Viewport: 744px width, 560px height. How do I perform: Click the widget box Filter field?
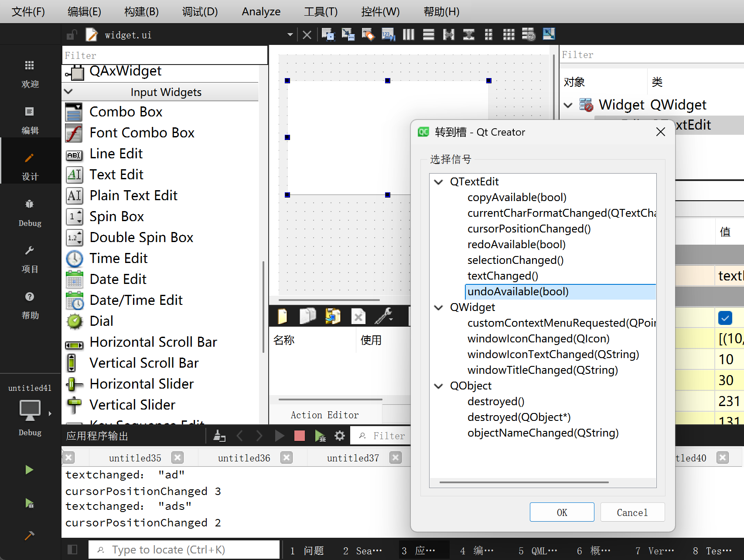(165, 55)
